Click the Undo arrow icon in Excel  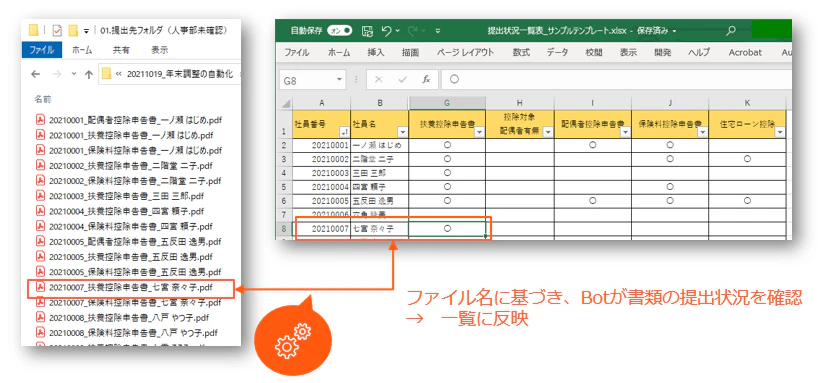387,31
